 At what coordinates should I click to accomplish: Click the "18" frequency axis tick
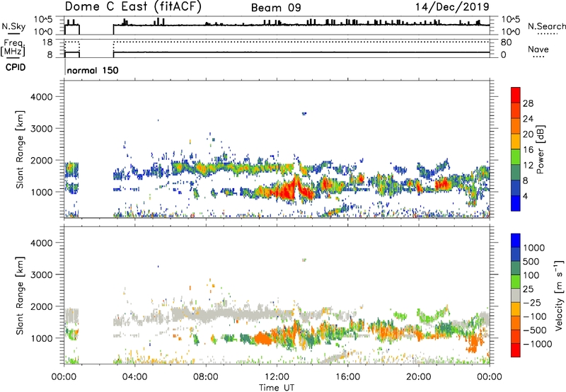click(47, 42)
